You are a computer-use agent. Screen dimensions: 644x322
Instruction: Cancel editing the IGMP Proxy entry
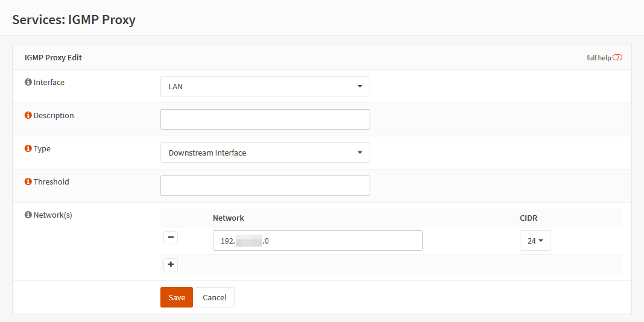coord(215,297)
